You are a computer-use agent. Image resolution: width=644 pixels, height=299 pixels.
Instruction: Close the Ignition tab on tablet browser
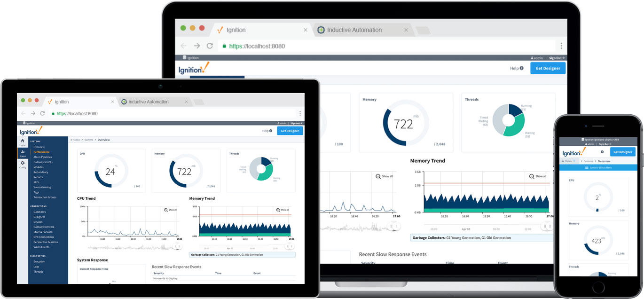112,102
